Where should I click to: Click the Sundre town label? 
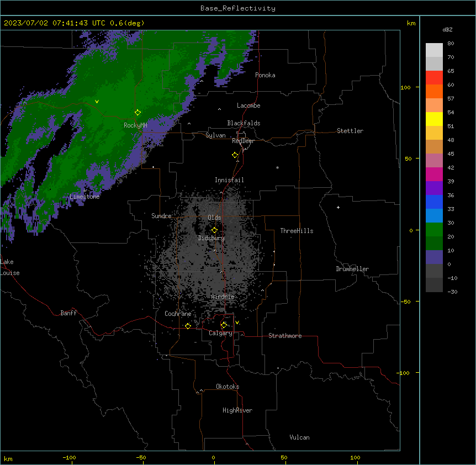(x=161, y=216)
